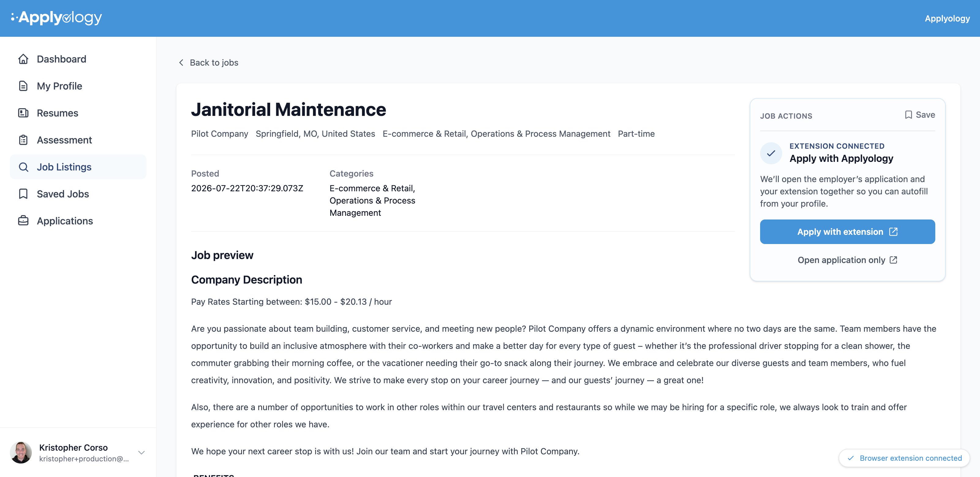Save this Janitorial Maintenance job
Viewport: 980px width, 477px height.
(x=920, y=115)
